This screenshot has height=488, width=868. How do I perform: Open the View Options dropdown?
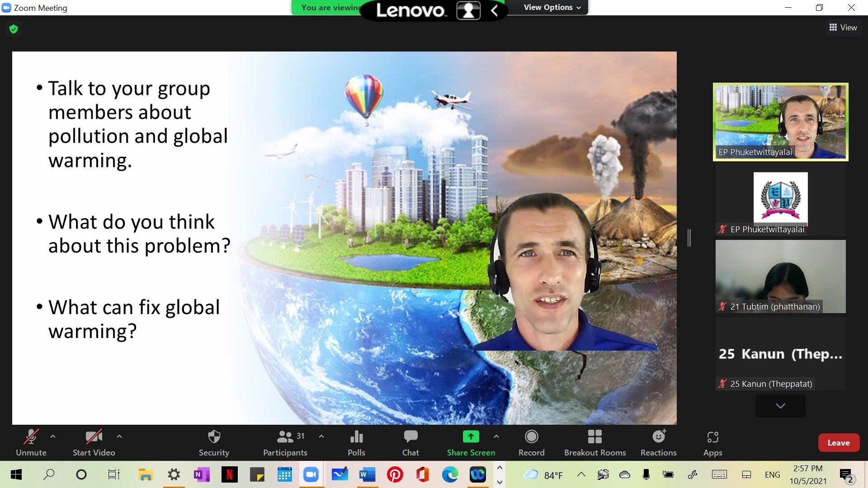[552, 7]
